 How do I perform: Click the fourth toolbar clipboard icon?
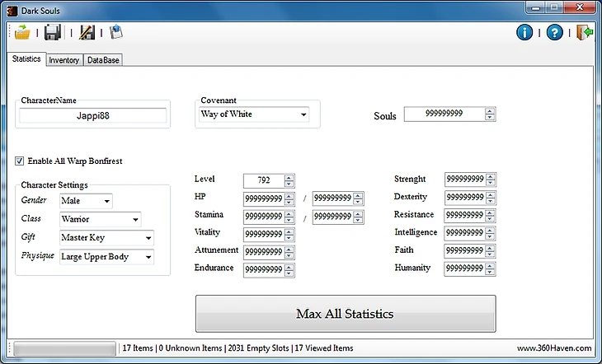(x=116, y=33)
